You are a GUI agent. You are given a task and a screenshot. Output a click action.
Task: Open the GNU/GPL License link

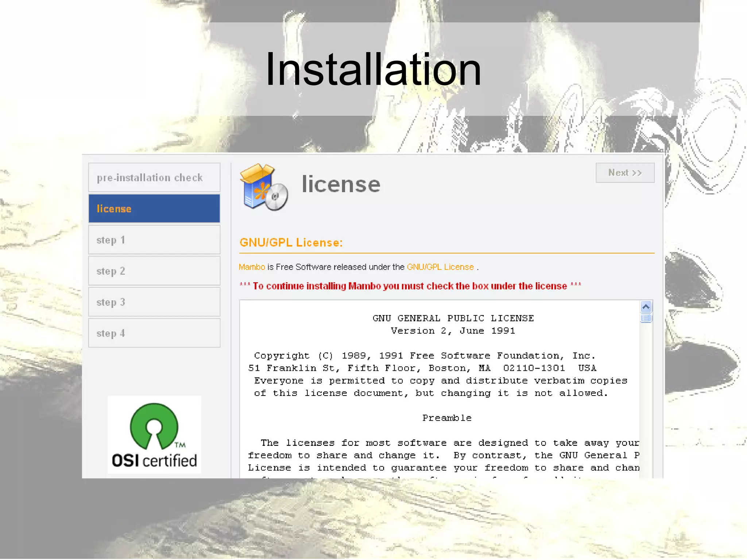[x=440, y=267]
